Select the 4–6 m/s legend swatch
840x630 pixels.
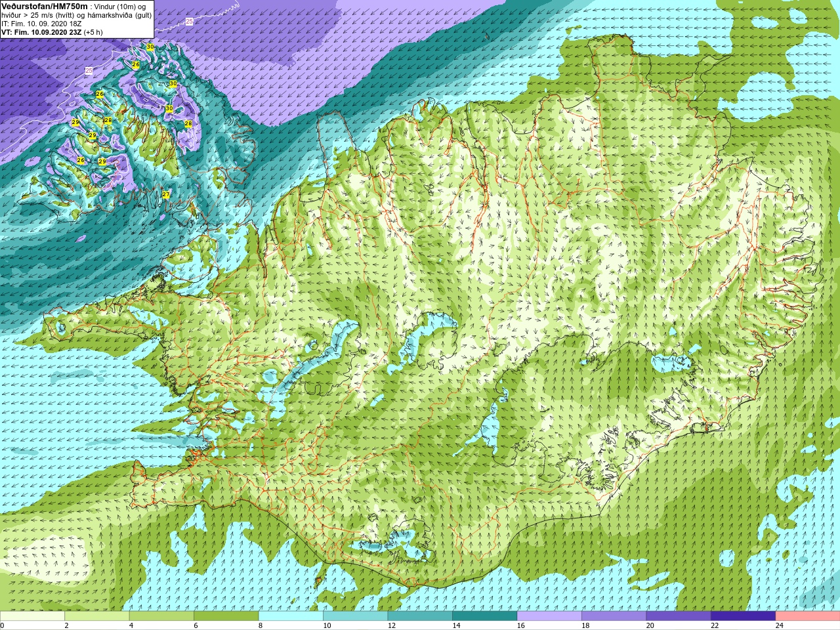[x=161, y=616]
